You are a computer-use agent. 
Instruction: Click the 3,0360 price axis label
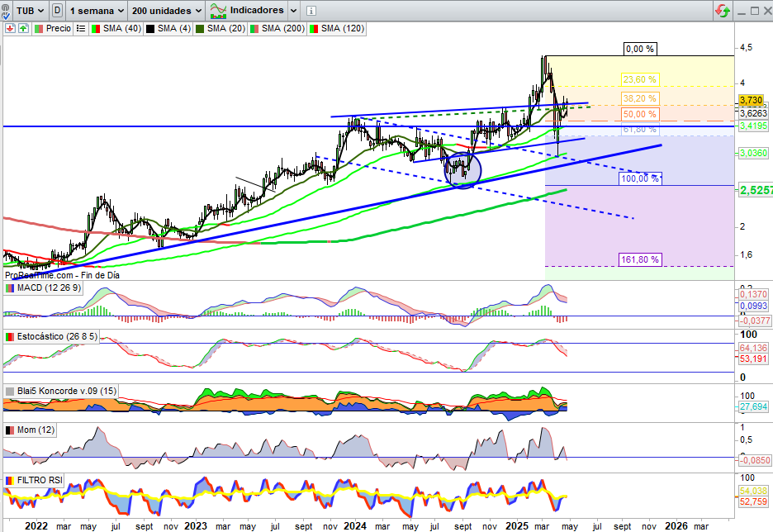pos(753,153)
